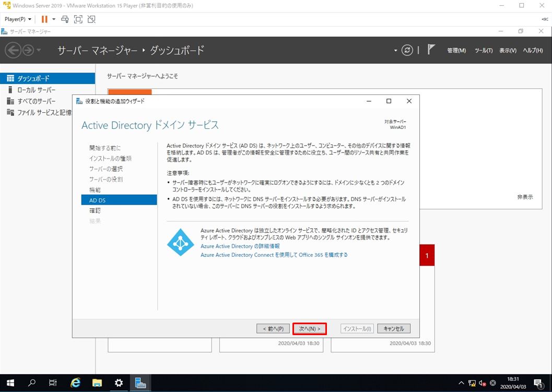The width and height of the screenshot is (552, 392).
Task: Click the VMware pause virtual machine icon
Action: point(44,19)
